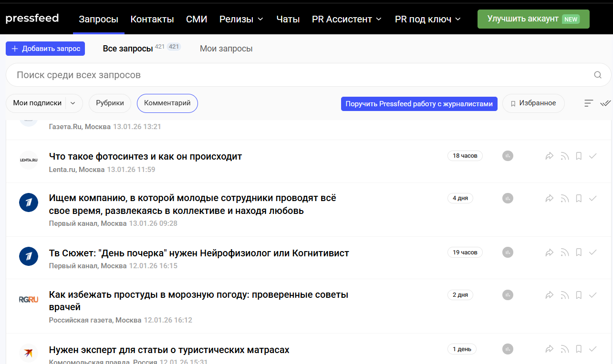This screenshot has height=364, width=613.
Task: Switch to the Мои запросы tab
Action: click(x=226, y=49)
